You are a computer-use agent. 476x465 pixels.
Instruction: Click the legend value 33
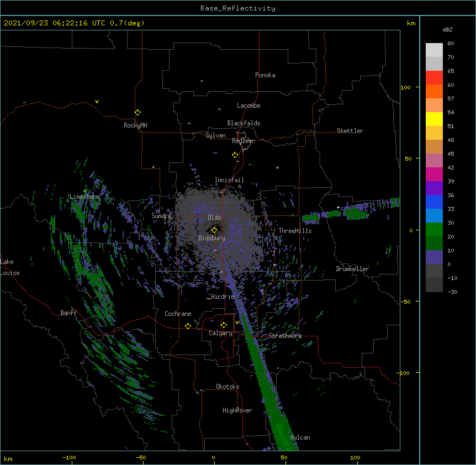click(451, 209)
